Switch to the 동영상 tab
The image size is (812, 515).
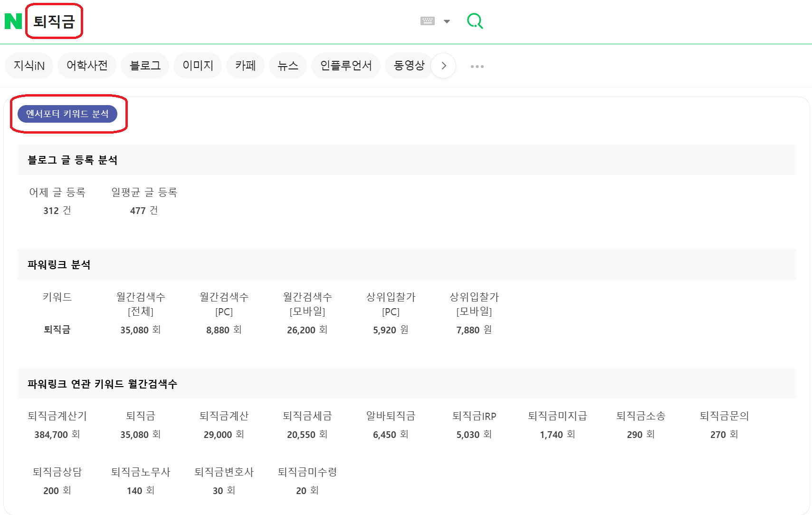409,66
